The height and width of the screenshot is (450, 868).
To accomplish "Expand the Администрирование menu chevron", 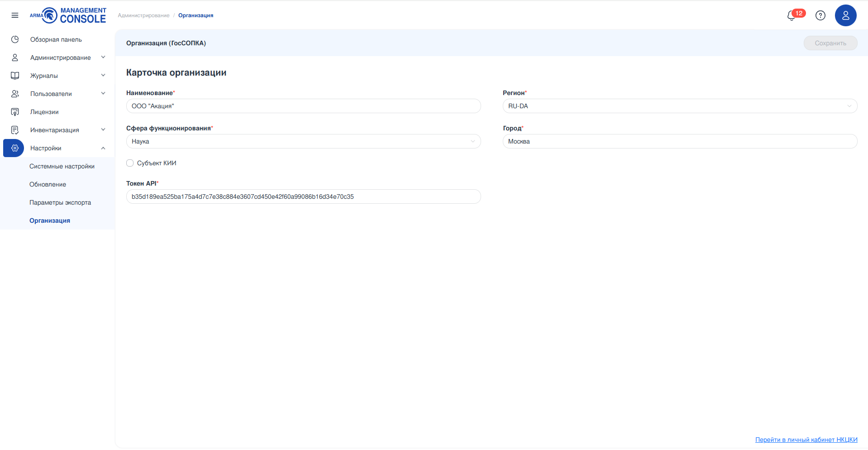I will (103, 57).
